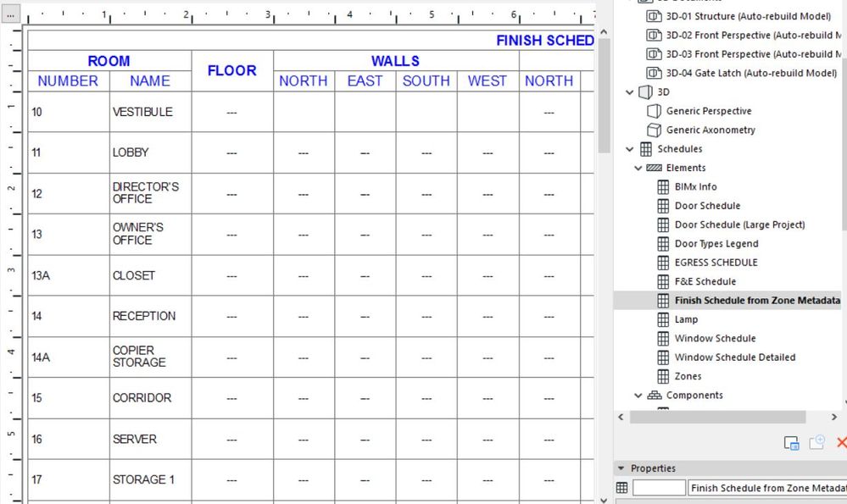Select the FINISH SCHED title cell

[312, 41]
